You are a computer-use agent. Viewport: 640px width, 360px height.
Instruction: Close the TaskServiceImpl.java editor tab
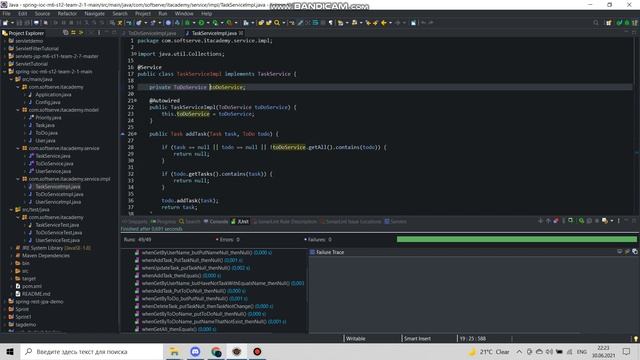(241, 33)
